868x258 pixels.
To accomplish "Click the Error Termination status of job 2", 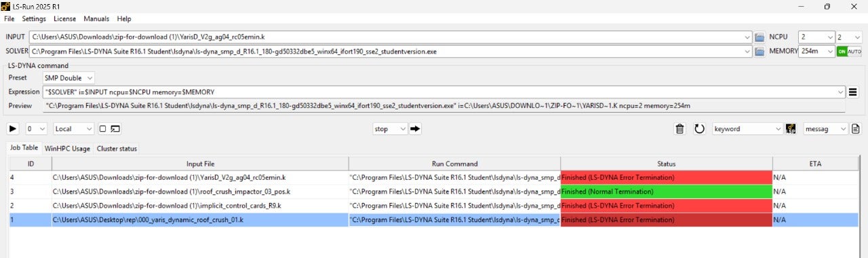I will point(667,206).
